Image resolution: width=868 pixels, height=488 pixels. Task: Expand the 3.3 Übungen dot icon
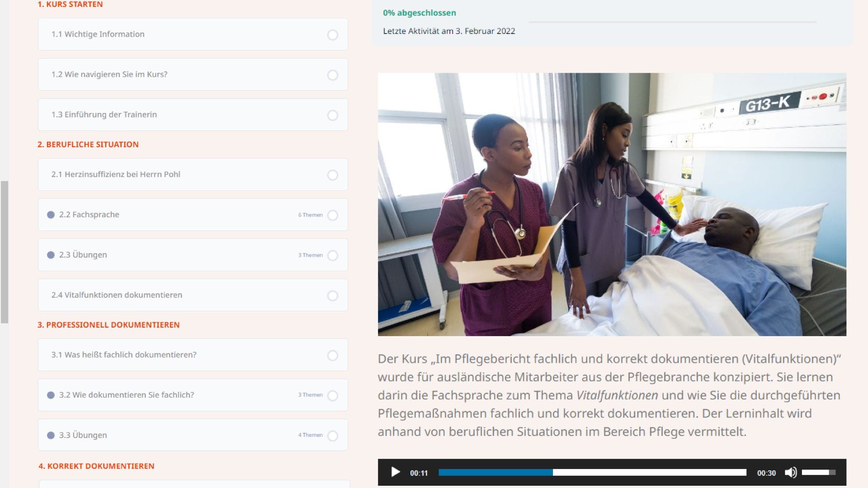pos(51,435)
